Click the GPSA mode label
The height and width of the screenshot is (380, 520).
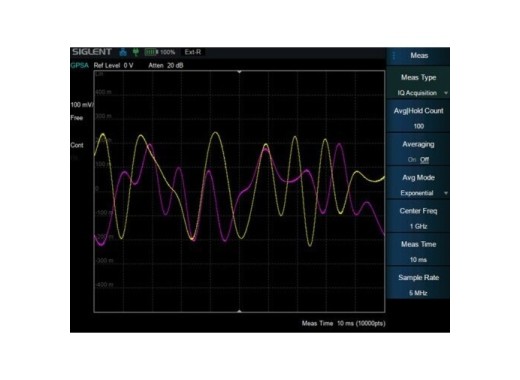80,65
